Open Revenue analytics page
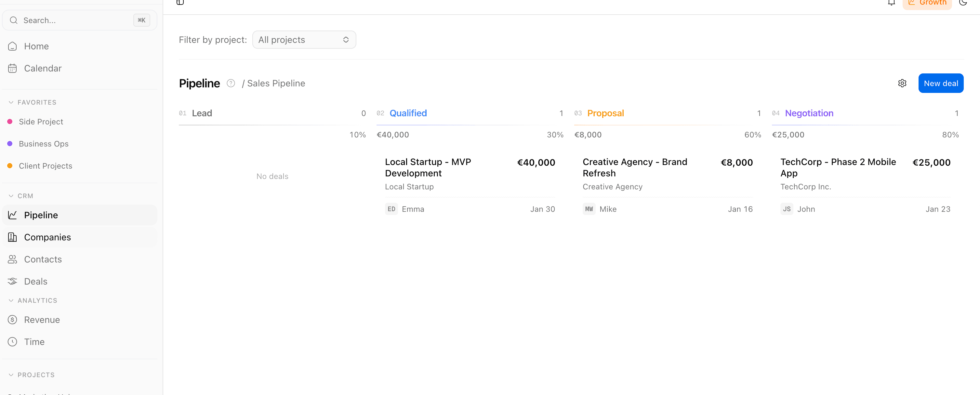 pos(42,320)
